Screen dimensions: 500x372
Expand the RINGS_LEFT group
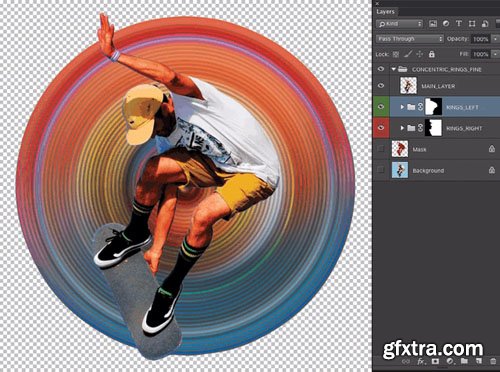tap(402, 107)
